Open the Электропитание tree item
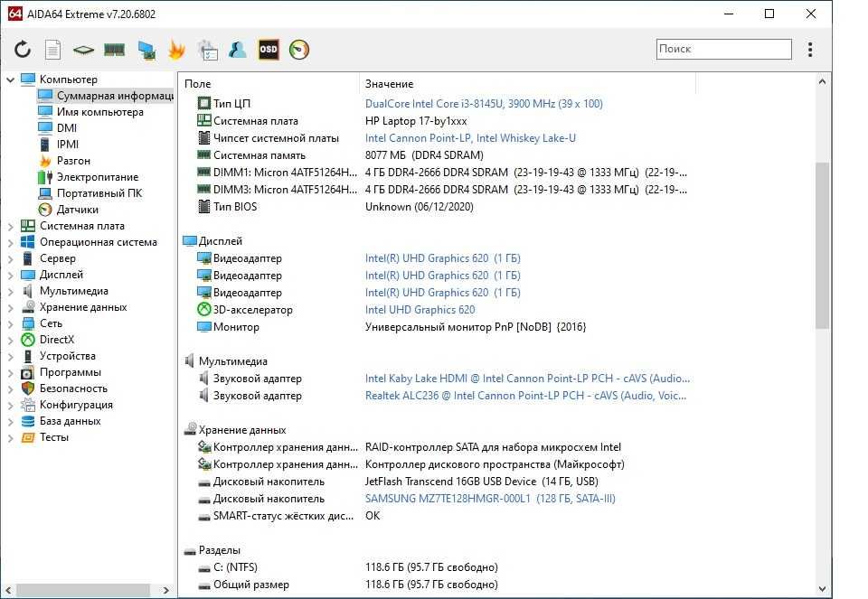The image size is (868, 599). (x=98, y=177)
